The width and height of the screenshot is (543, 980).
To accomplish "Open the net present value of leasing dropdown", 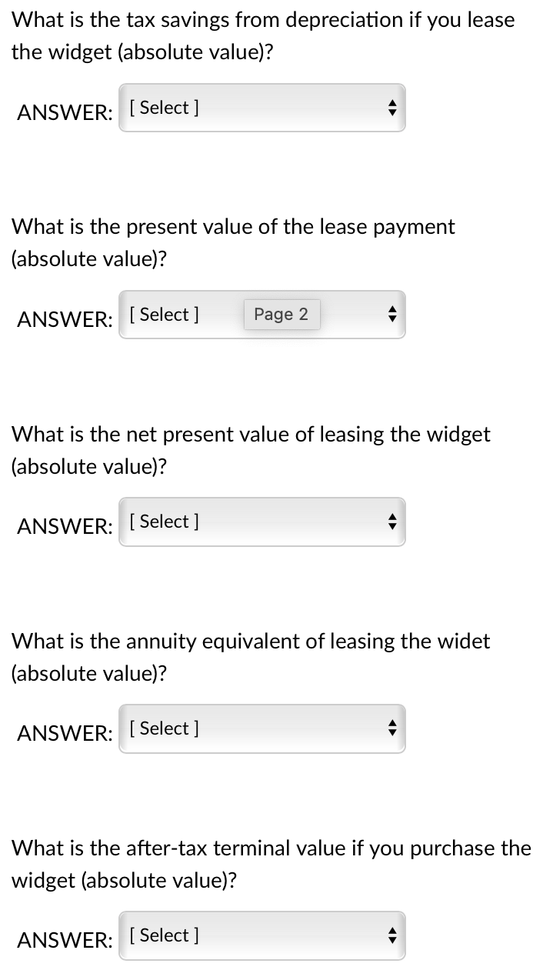I will 262,522.
